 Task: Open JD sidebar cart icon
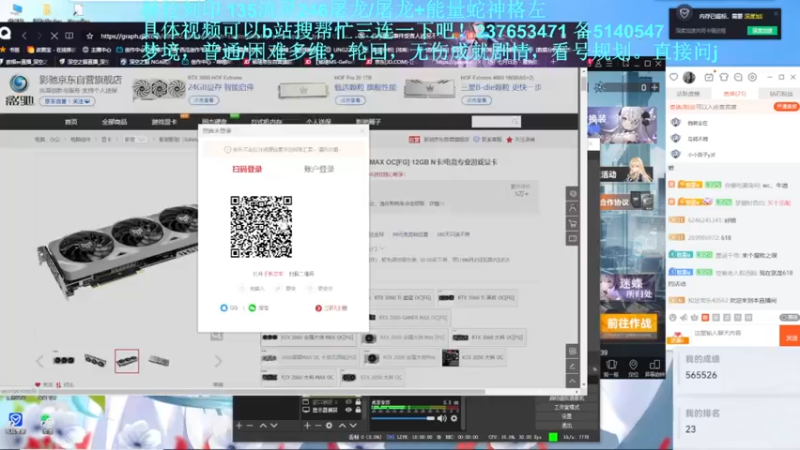[x=572, y=223]
